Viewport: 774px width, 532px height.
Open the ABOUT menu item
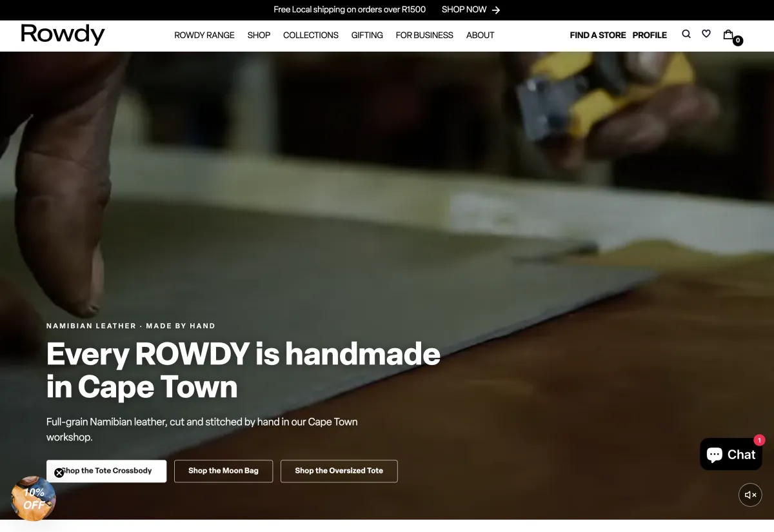[481, 35]
